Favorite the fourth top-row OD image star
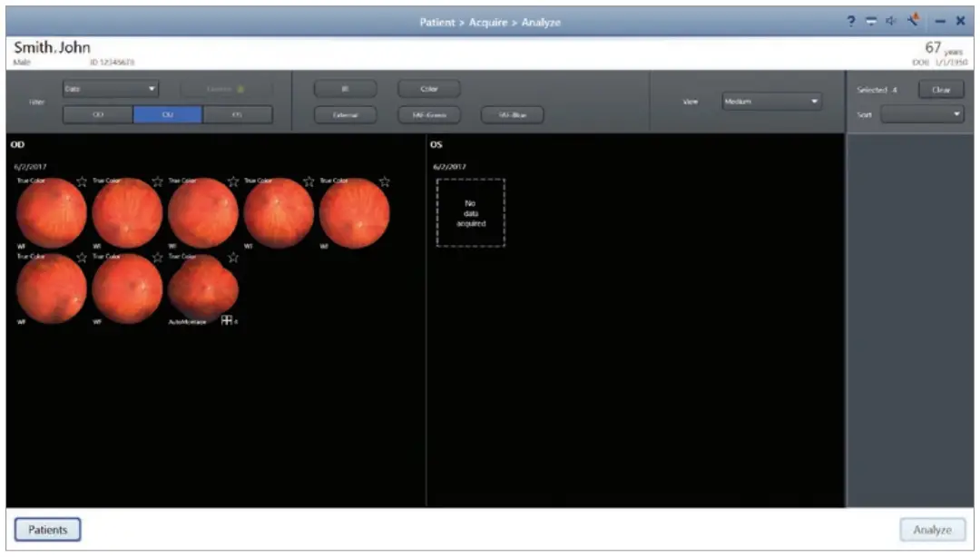 coord(309,181)
